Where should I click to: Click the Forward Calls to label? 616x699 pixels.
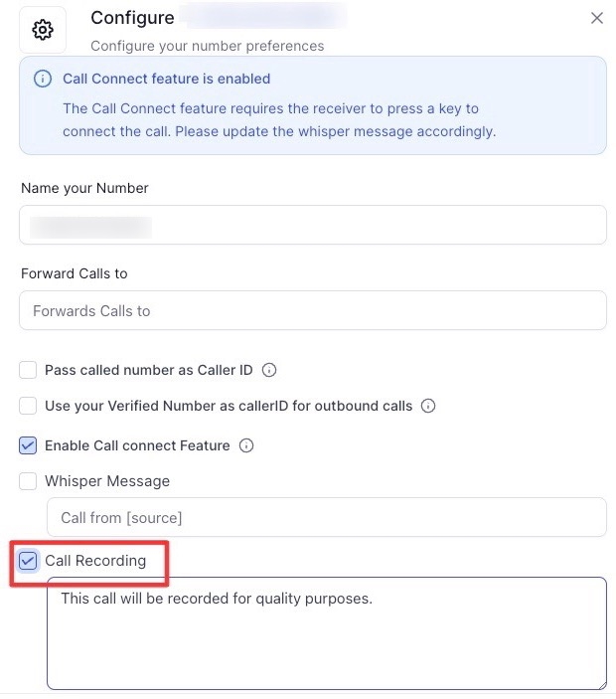tap(75, 273)
